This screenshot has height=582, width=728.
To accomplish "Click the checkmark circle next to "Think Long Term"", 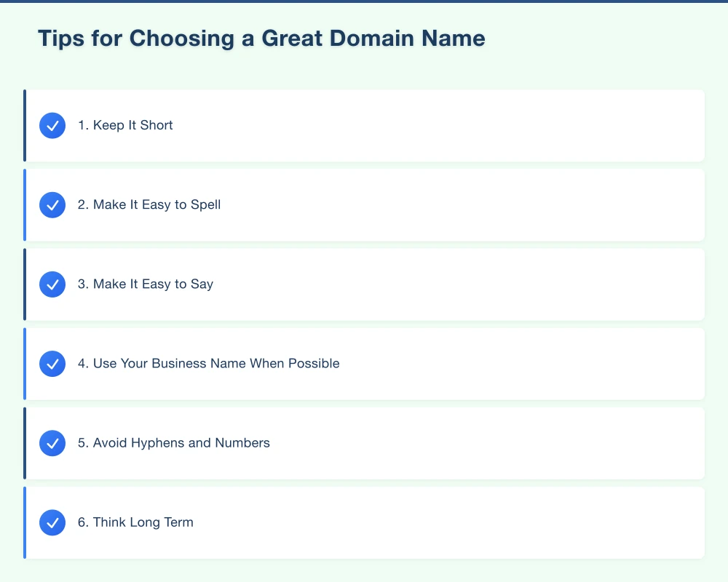I will coord(52,522).
